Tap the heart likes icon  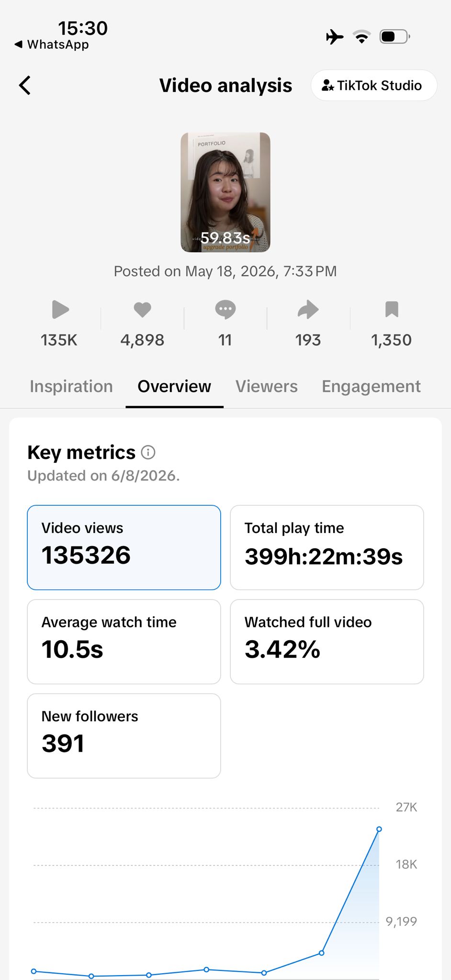point(142,310)
